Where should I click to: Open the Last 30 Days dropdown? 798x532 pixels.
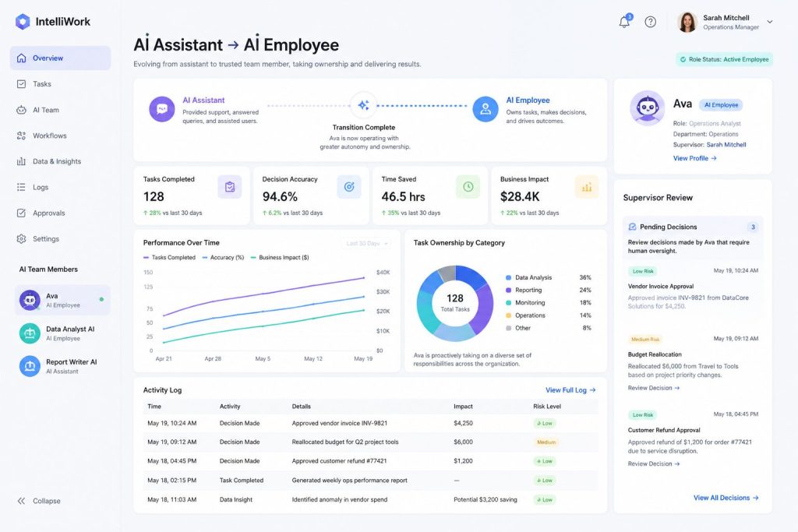click(366, 243)
